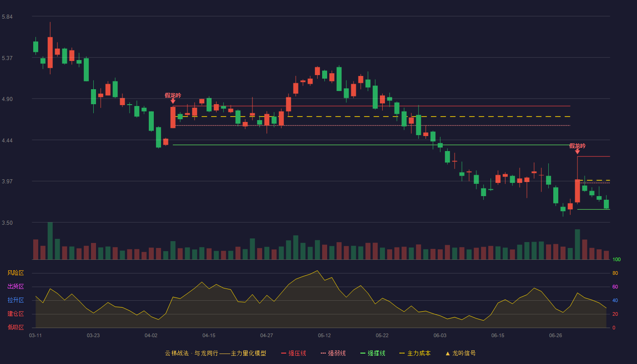Click the 出货区 zone label
637x364 pixels.
tap(15, 287)
